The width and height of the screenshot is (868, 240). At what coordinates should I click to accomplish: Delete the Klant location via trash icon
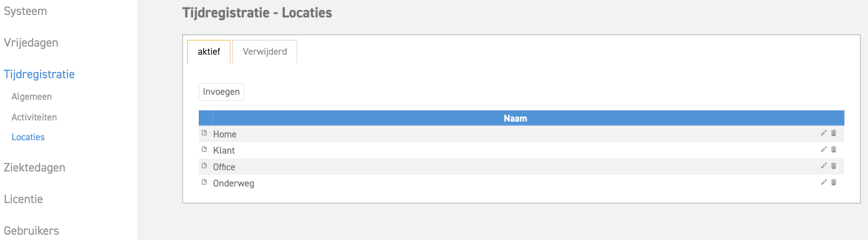click(x=834, y=150)
